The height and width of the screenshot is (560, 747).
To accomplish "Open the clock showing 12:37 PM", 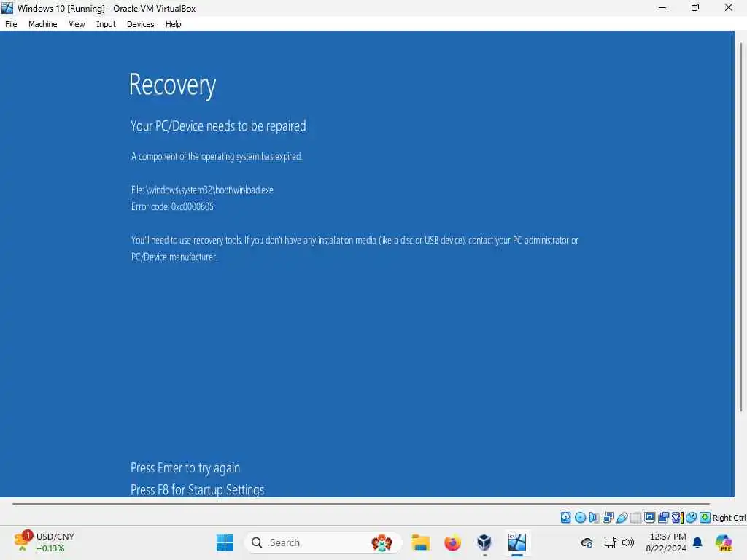I will pyautogui.click(x=666, y=542).
